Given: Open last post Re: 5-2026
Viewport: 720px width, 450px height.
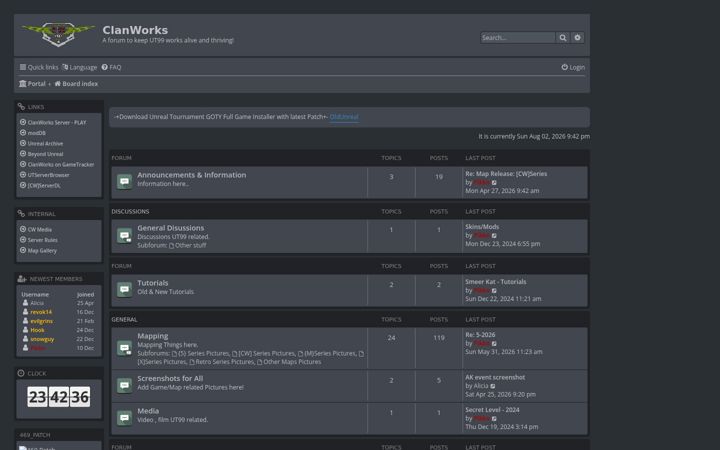Looking at the screenshot, I should pyautogui.click(x=480, y=335).
